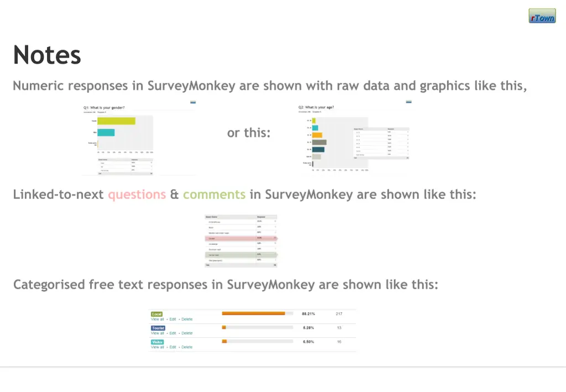Edit the Visitor category
This screenshot has height=392, width=566.
click(173, 347)
